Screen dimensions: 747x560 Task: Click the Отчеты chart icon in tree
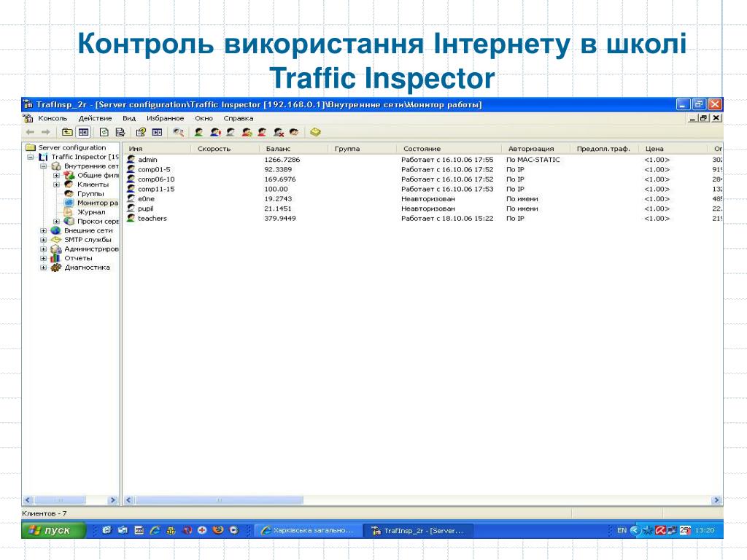point(55,258)
